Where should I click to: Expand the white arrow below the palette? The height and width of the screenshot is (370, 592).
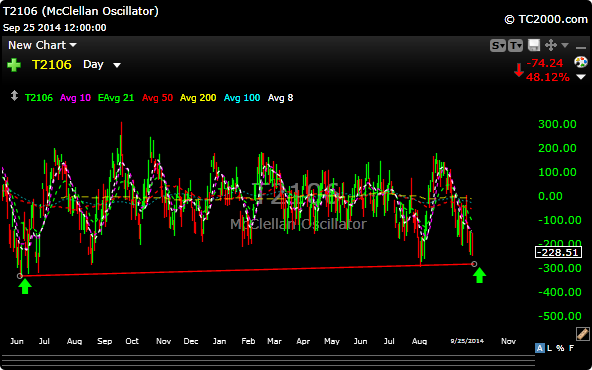pyautogui.click(x=581, y=77)
